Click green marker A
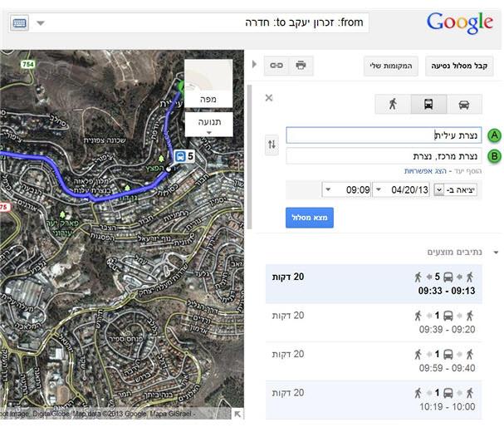The height and width of the screenshot is (427, 504). 494,135
